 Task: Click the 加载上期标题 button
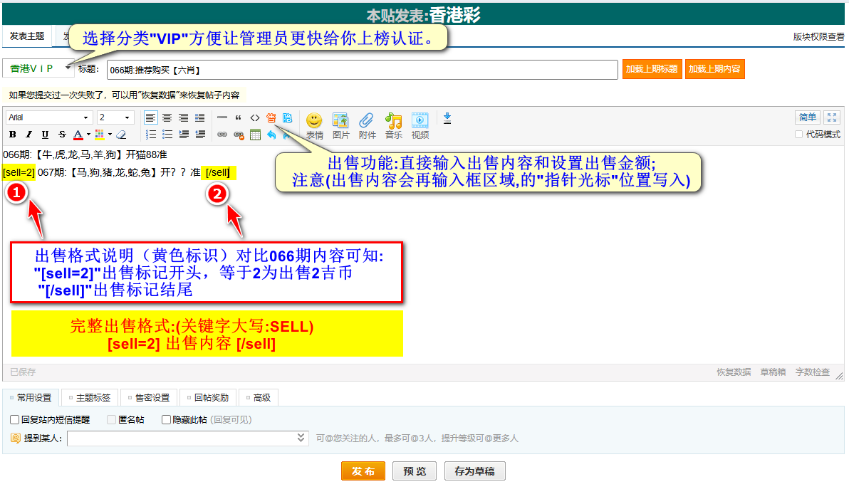click(x=652, y=69)
